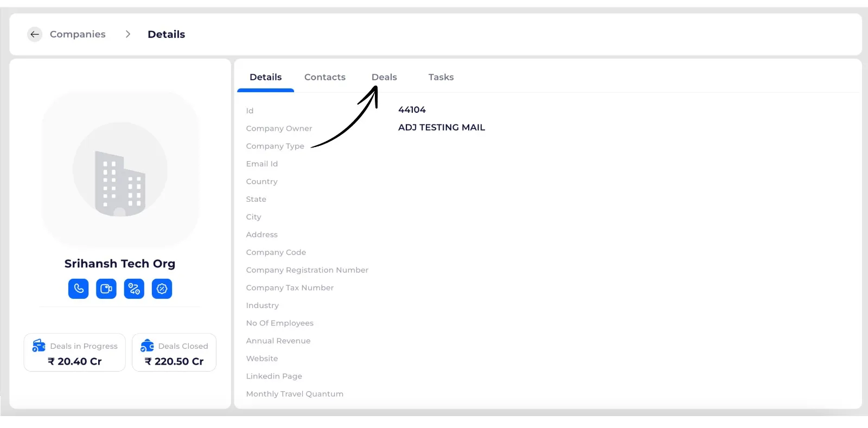This screenshot has height=428, width=868.
Task: Click the owner value ADJ TESTING MAIL
Action: [x=442, y=127]
